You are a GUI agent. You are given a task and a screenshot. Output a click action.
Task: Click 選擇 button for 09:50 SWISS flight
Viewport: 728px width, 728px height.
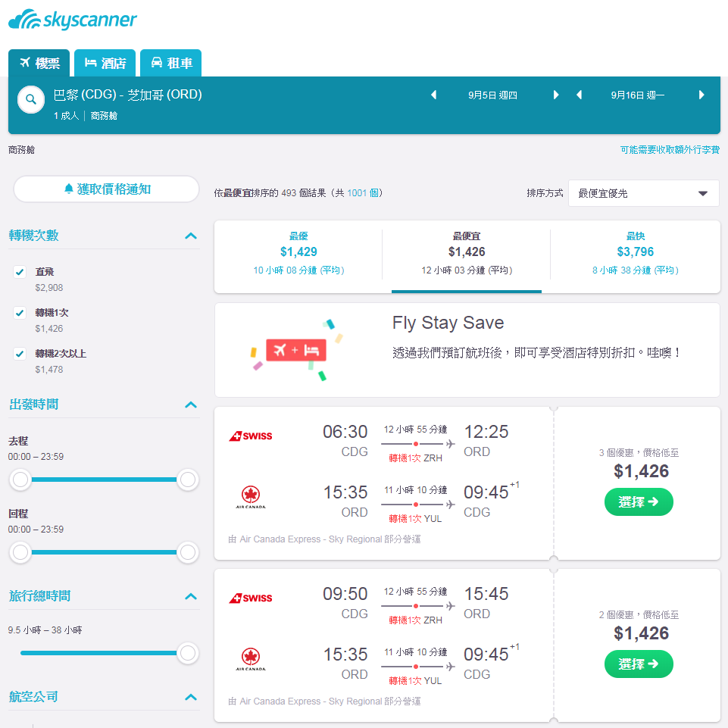point(639,664)
